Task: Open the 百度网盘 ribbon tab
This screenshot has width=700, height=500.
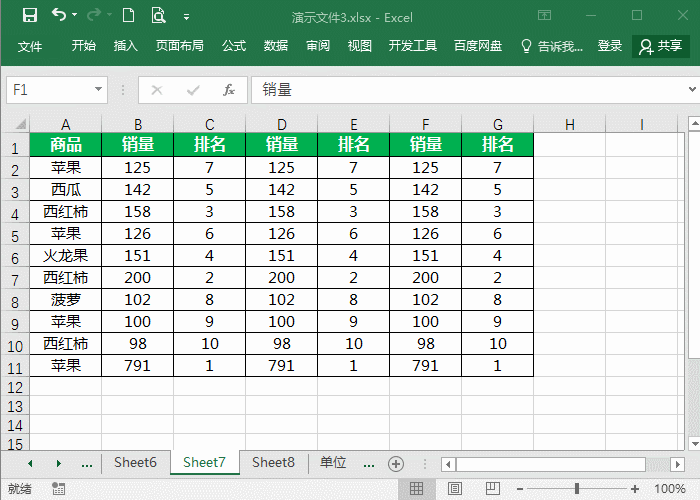Action: pyautogui.click(x=478, y=46)
